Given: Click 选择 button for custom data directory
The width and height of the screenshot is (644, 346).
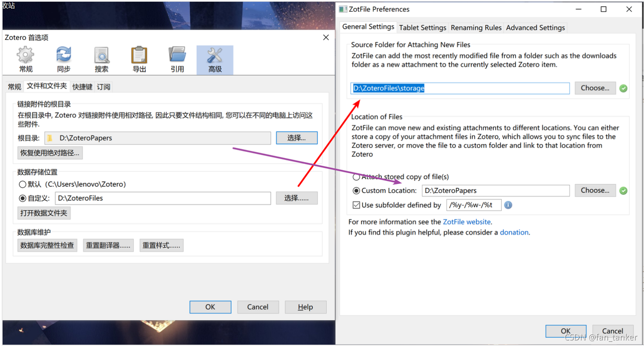Looking at the screenshot, I should point(296,198).
